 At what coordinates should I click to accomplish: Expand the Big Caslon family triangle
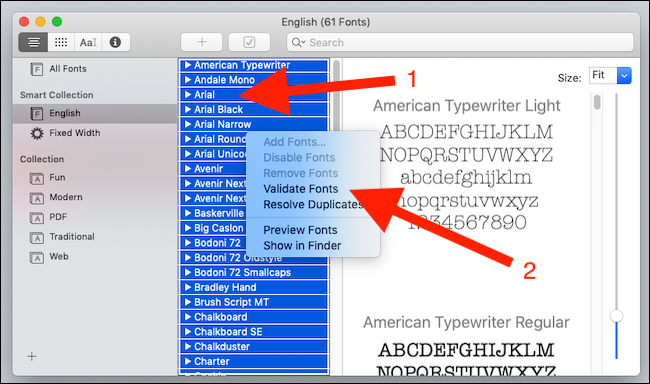pyautogui.click(x=188, y=228)
